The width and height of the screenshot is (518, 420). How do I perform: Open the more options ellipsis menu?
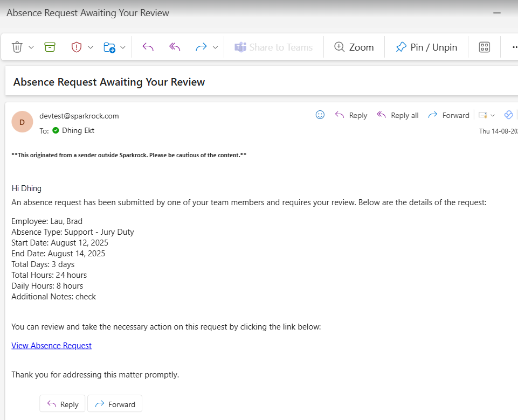point(514,47)
